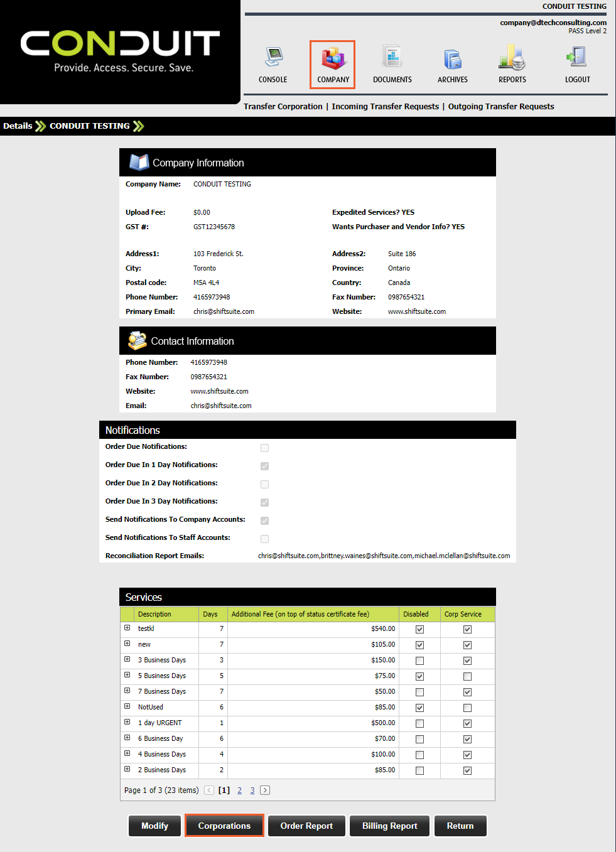Expand the 3 Business Days row
Viewport: 616px width, 852px height.
point(127,659)
